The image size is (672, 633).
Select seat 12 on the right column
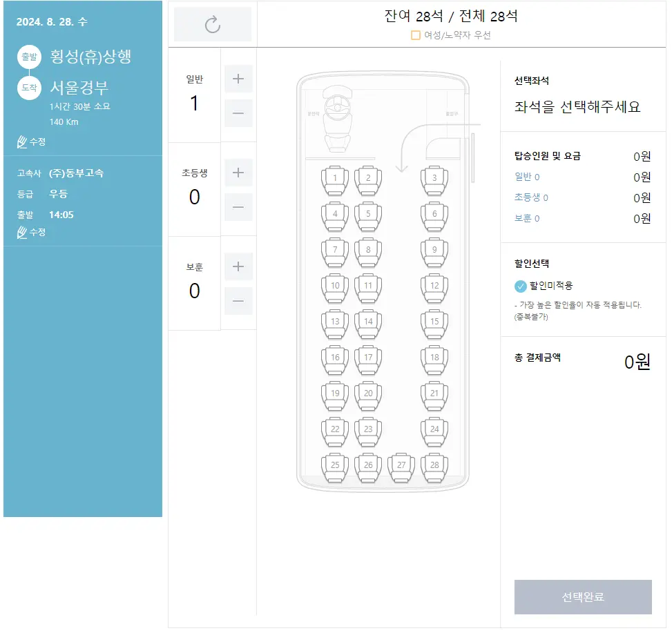point(434,287)
